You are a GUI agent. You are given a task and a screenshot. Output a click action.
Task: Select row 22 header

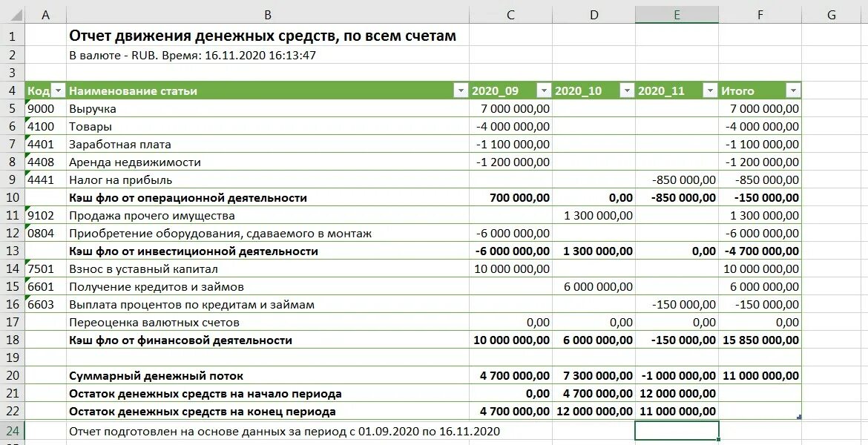pos(12,411)
